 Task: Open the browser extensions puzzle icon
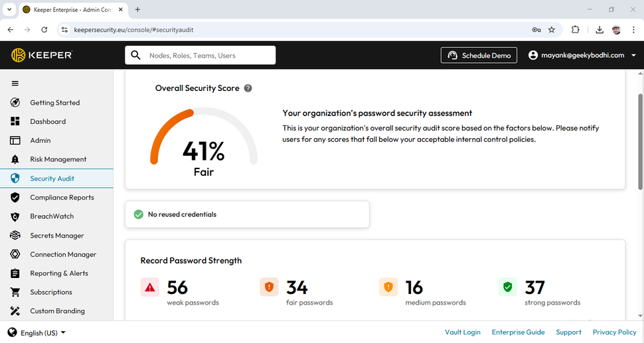pos(576,30)
